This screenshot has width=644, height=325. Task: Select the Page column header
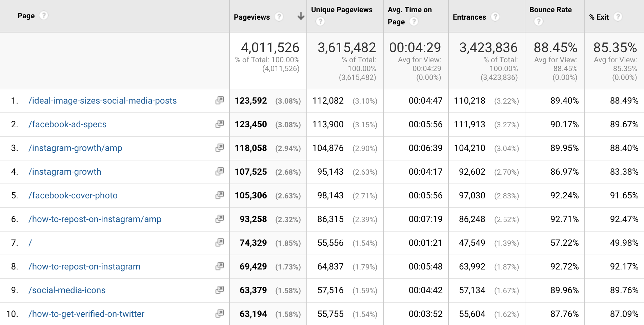26,15
